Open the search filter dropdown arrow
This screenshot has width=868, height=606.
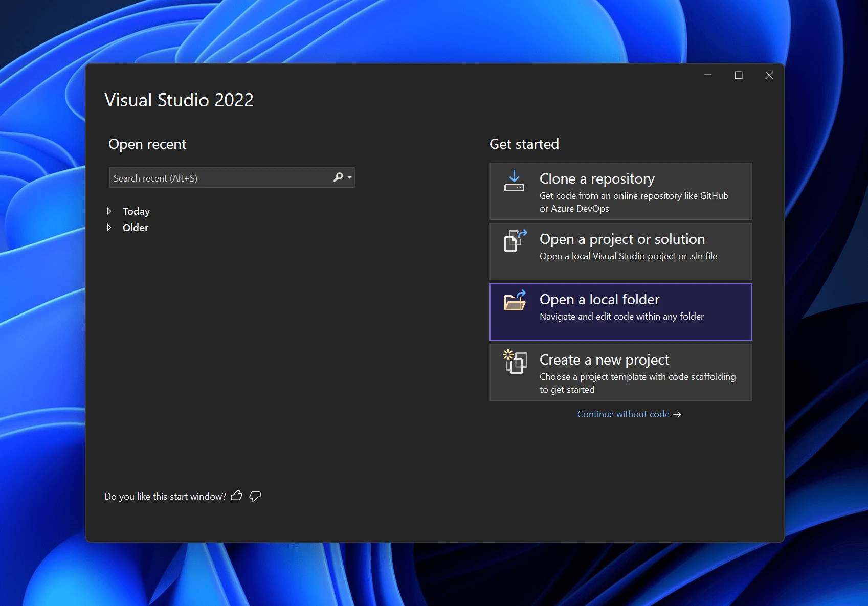[348, 177]
